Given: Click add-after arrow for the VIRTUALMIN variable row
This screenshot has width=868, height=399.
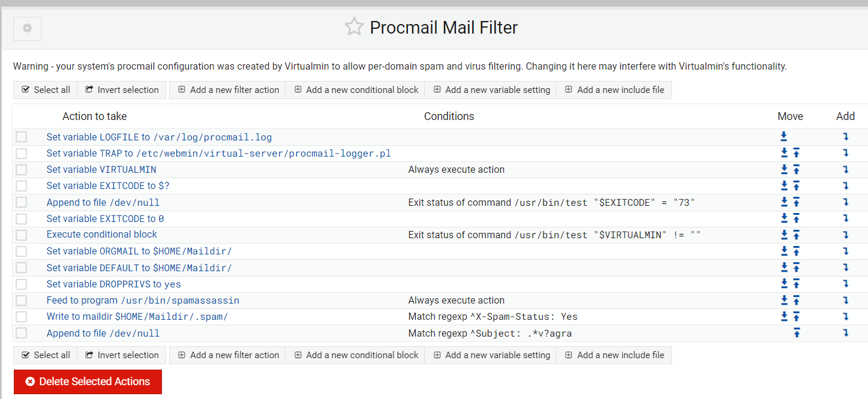Looking at the screenshot, I should 846,169.
